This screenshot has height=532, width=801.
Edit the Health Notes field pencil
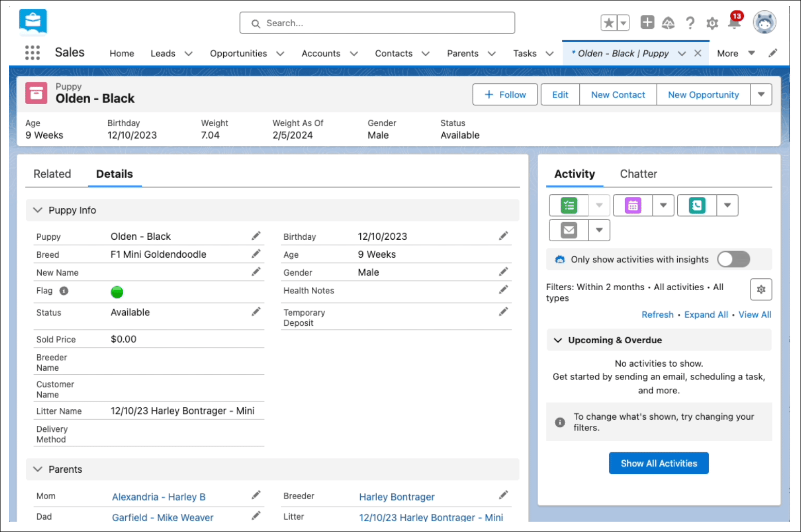pyautogui.click(x=504, y=290)
